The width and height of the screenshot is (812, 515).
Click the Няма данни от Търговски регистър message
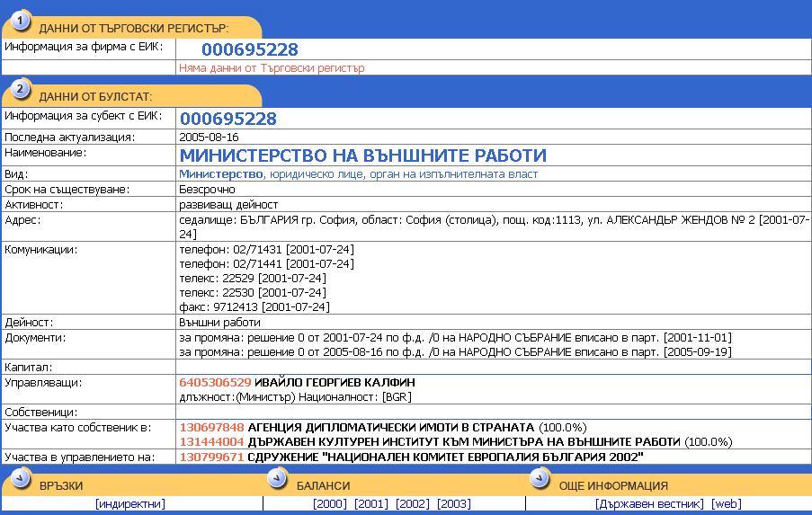(272, 67)
